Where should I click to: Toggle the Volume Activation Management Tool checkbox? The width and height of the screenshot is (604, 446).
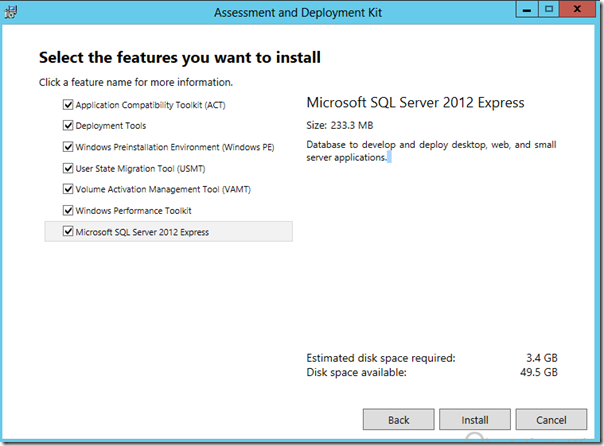point(68,189)
